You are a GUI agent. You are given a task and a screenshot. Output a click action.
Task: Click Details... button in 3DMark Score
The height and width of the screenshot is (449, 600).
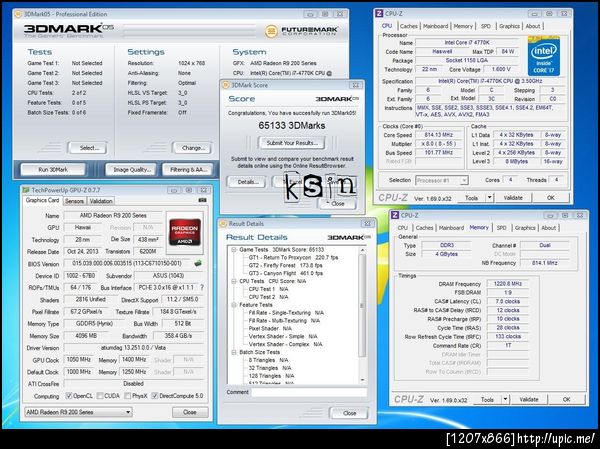coord(246,182)
